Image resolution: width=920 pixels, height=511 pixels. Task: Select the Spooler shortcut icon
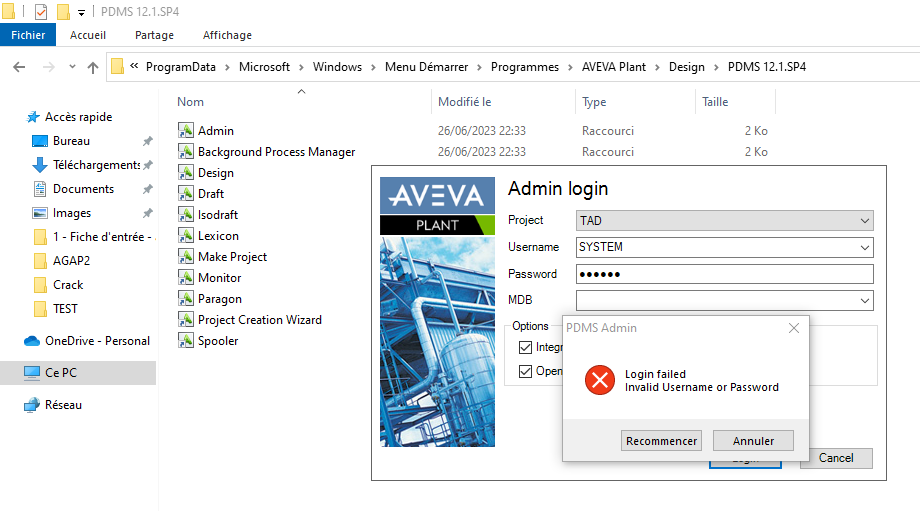pyautogui.click(x=186, y=341)
